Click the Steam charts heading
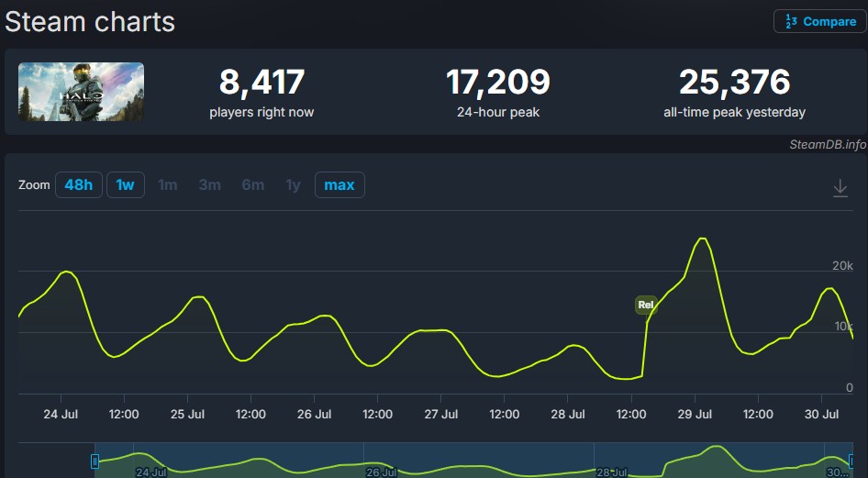 point(90,22)
